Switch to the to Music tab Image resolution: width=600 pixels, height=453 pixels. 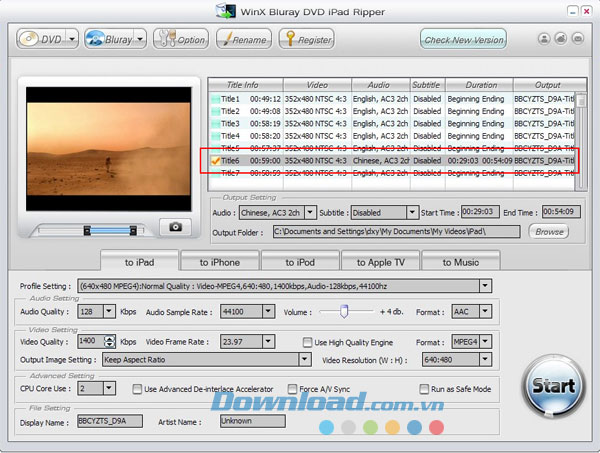461,262
